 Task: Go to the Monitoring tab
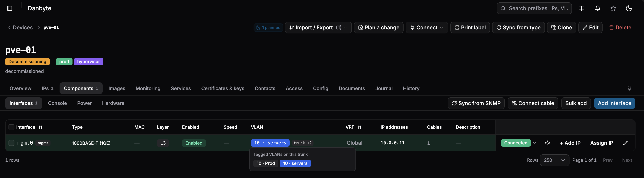click(x=148, y=88)
